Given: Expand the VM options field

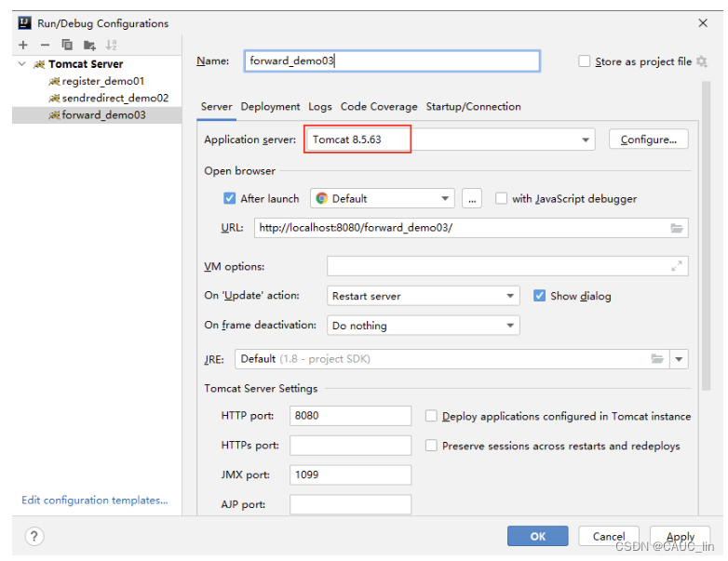Looking at the screenshot, I should pos(677,266).
